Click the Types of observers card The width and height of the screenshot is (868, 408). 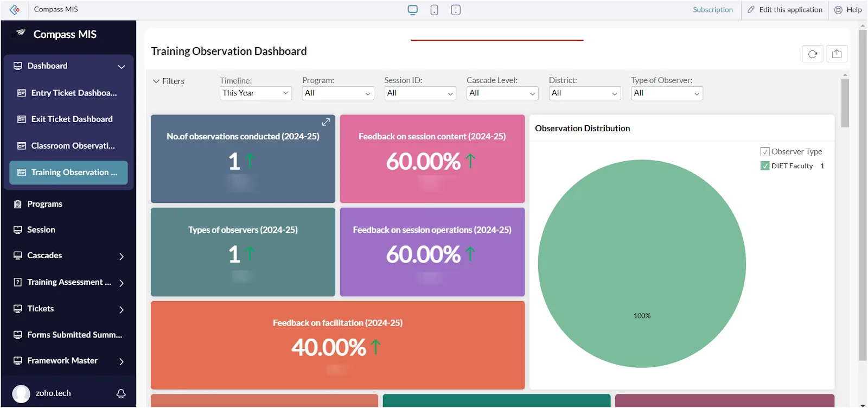point(243,252)
